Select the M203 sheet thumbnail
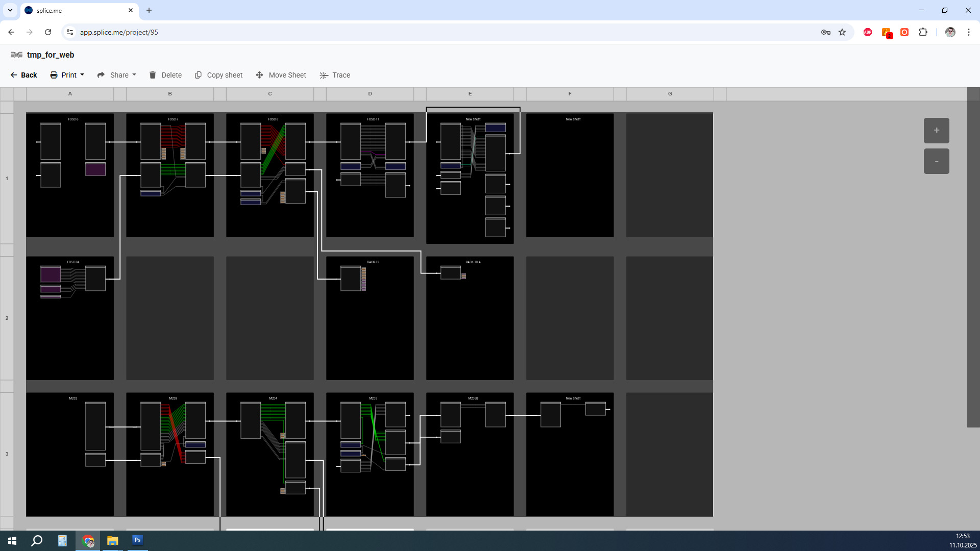The width and height of the screenshot is (980, 551). click(170, 454)
